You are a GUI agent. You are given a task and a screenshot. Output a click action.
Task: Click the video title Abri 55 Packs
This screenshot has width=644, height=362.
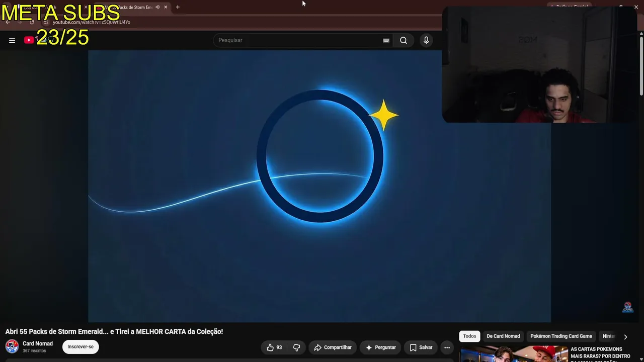point(114,331)
